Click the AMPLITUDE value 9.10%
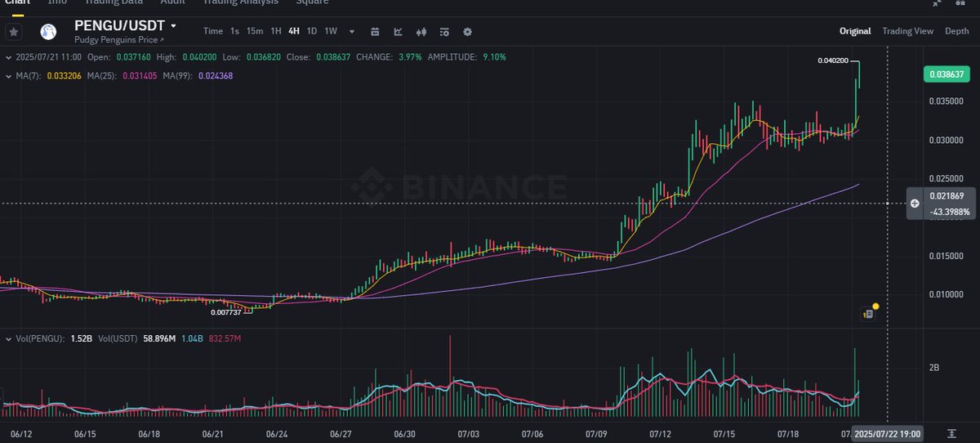Viewport: 980px width, 443px height. [x=493, y=57]
